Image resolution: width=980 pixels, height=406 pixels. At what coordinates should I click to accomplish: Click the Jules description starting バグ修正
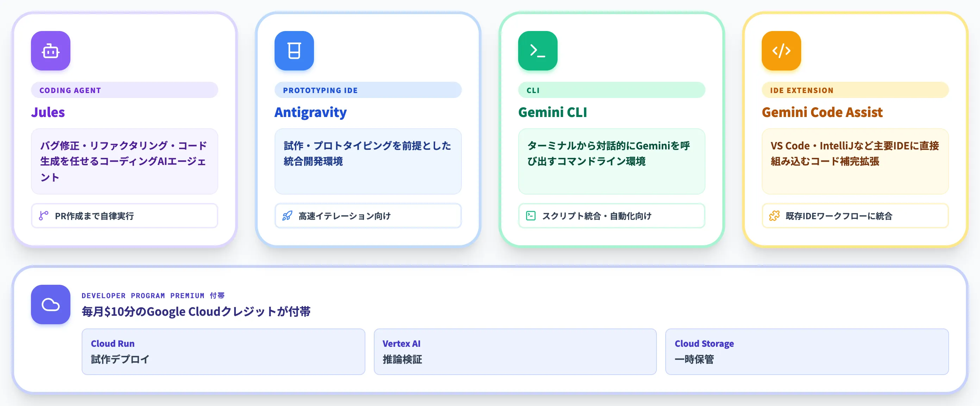[x=124, y=161]
